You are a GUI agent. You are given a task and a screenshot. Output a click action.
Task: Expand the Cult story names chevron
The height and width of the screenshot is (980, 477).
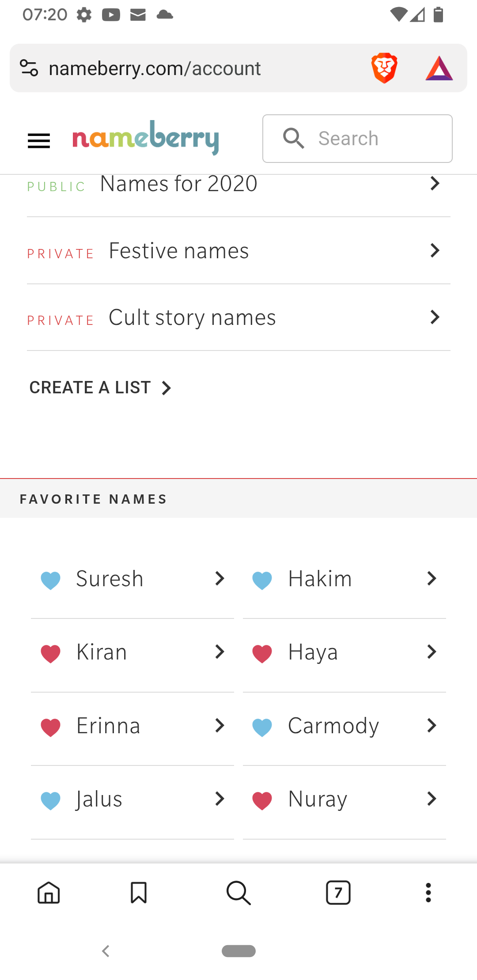tap(435, 317)
